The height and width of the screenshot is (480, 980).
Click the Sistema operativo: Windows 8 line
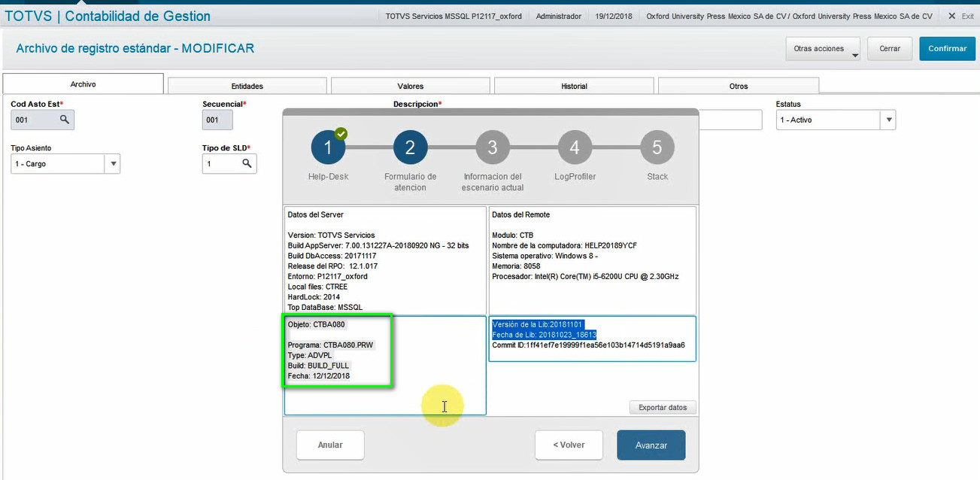click(x=546, y=256)
